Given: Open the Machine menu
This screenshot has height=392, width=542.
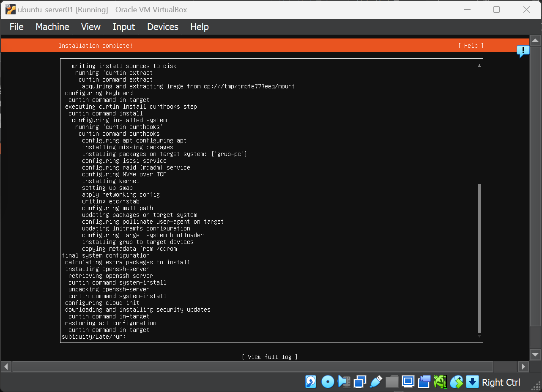Looking at the screenshot, I should tap(52, 27).
